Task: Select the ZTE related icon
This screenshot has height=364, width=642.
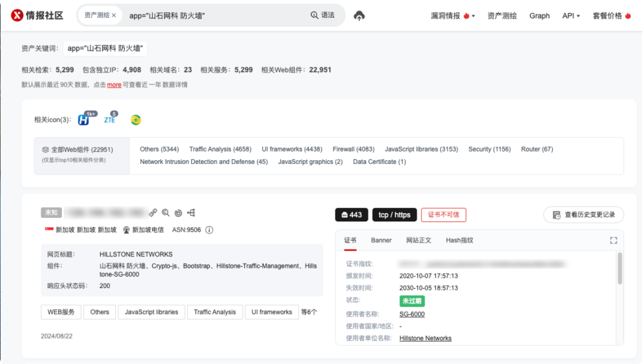Action: (109, 120)
